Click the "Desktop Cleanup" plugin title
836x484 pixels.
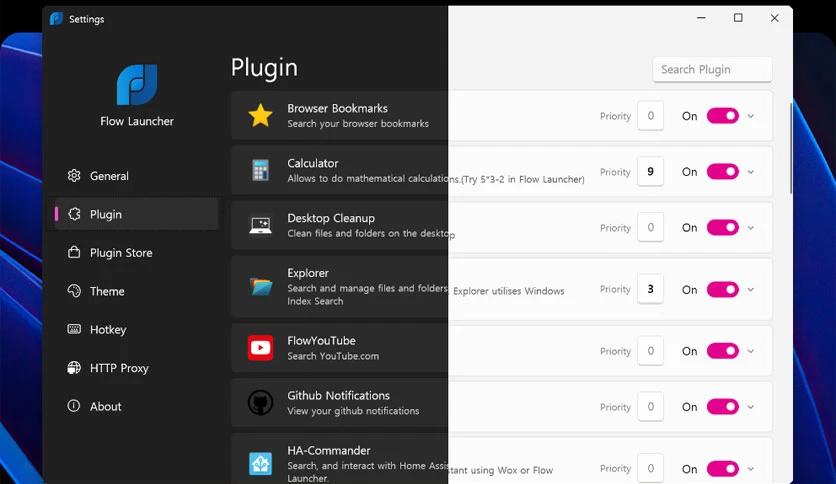pos(331,218)
